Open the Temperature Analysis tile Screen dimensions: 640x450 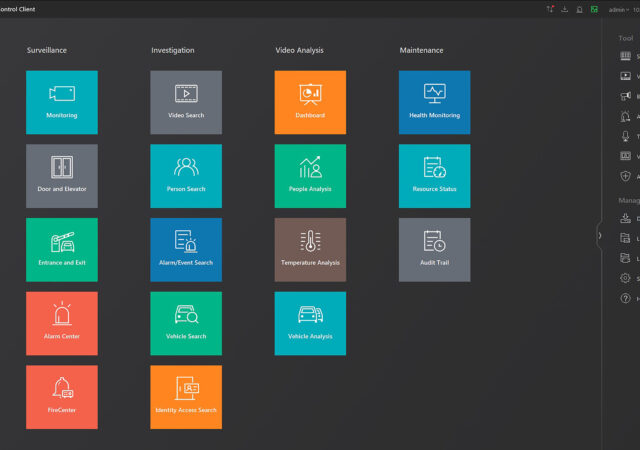(310, 250)
